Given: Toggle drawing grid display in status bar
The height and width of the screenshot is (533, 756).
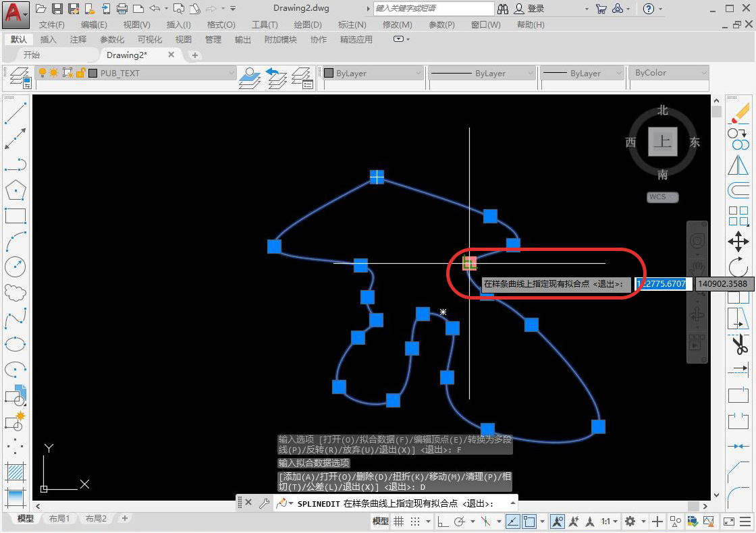Looking at the screenshot, I should tap(399, 521).
